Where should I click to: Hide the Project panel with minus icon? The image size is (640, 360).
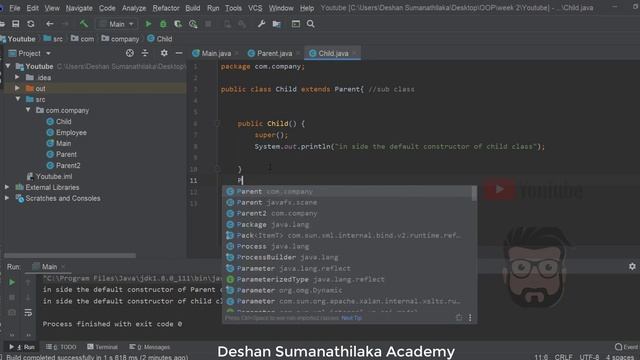(x=179, y=53)
